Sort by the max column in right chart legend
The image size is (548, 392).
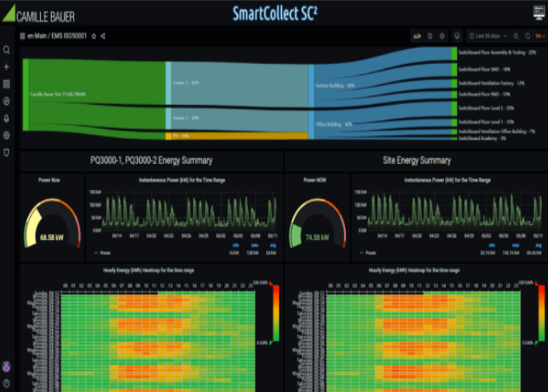(516, 246)
